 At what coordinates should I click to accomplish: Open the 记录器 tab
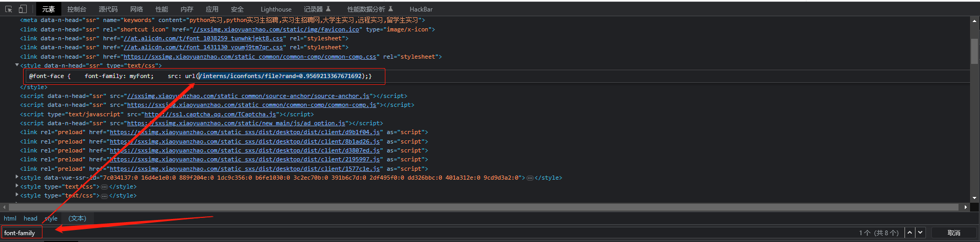click(x=317, y=9)
